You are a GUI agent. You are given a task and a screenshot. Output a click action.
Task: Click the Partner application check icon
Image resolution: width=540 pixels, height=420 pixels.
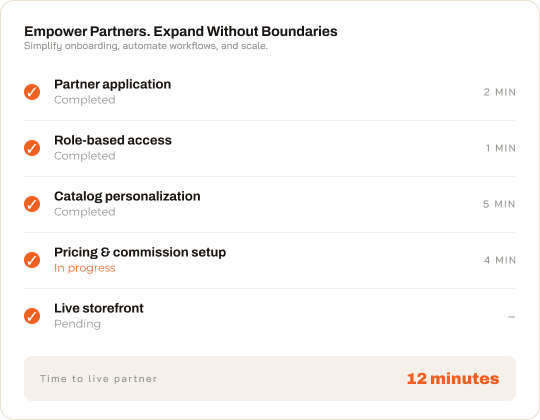(x=32, y=92)
